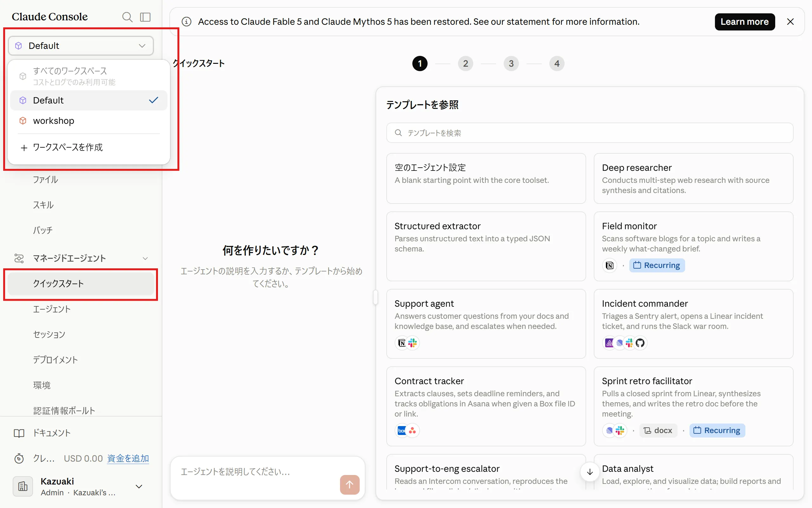Dismiss the announcement banner with the X
Viewport: 812px width, 508px height.
[790, 22]
